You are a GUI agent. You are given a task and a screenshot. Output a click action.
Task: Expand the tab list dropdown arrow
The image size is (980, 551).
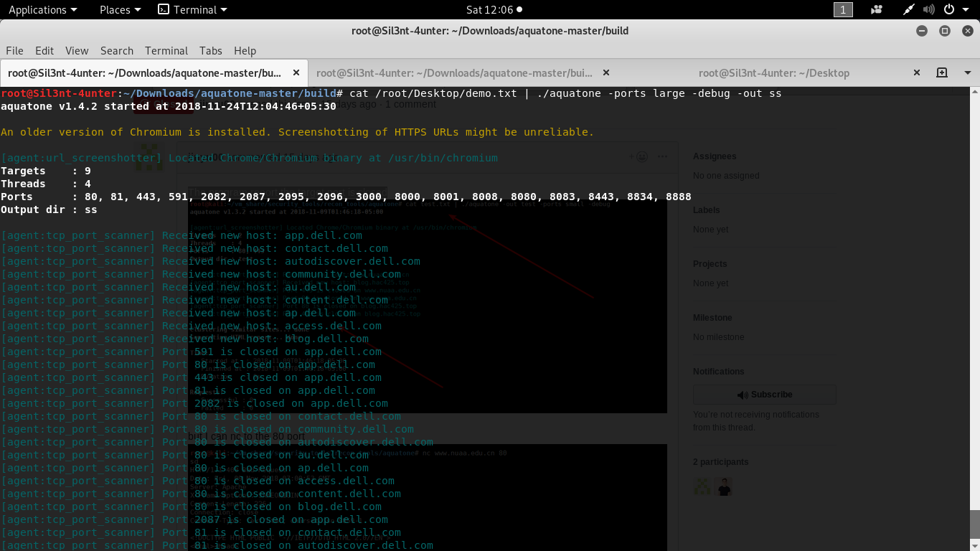pyautogui.click(x=968, y=72)
